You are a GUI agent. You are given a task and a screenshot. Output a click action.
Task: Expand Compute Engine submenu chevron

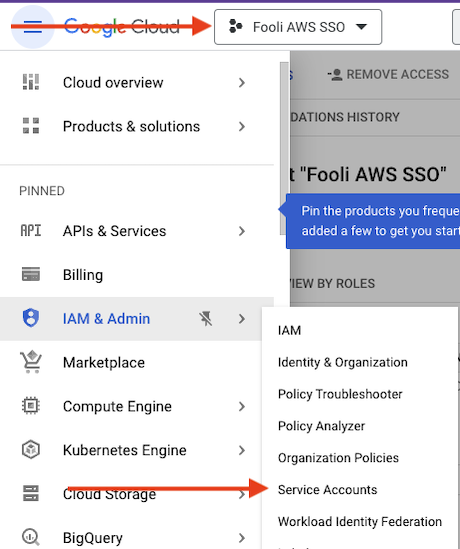[x=242, y=406]
